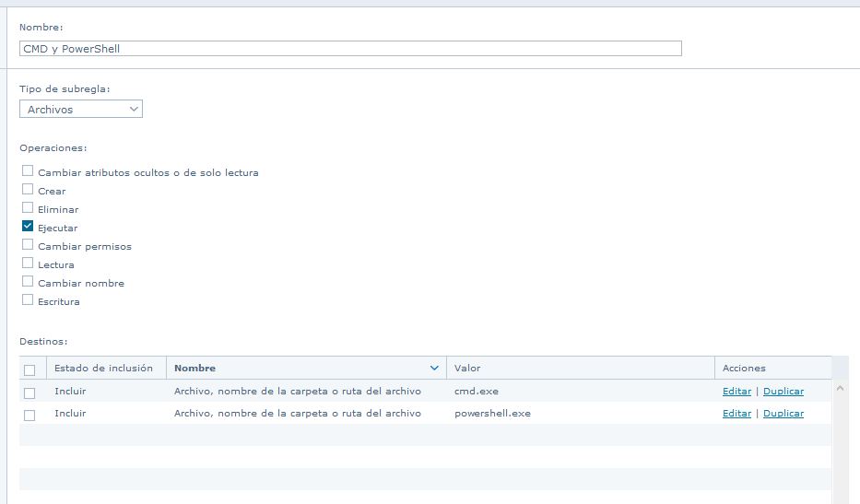Enable Cambiar atributos ocultos o de solo lectura

pyautogui.click(x=28, y=171)
